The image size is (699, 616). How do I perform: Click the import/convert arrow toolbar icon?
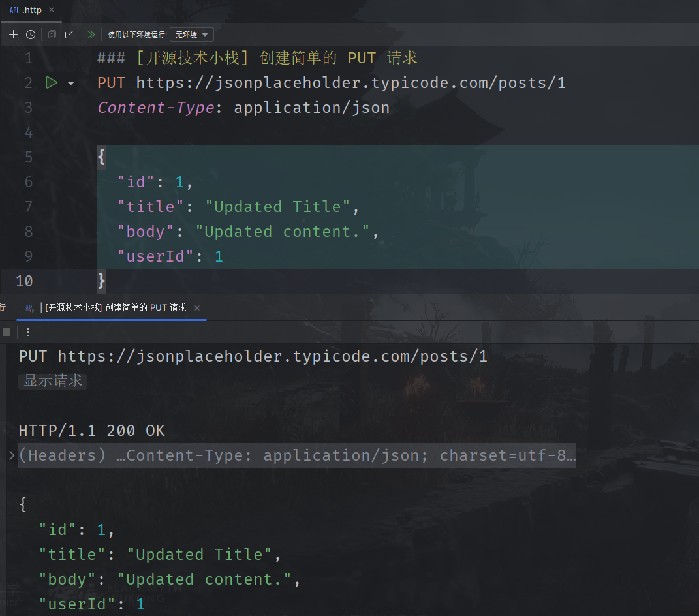coord(69,35)
